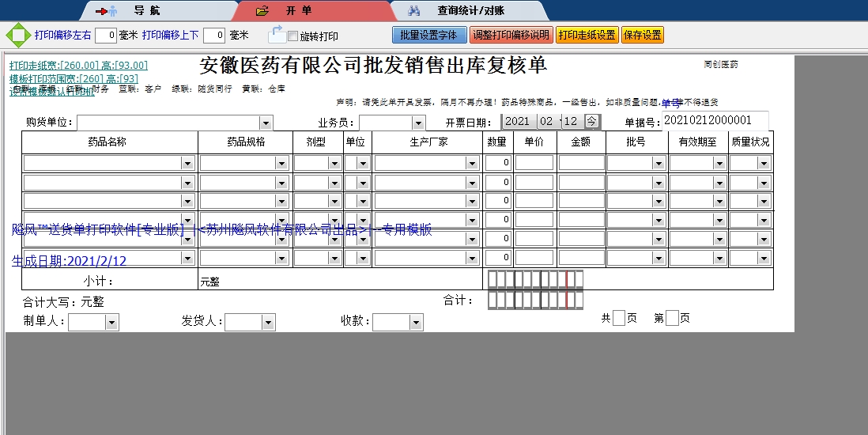This screenshot has width=868, height=435.
Task: Click the 单据号 number field
Action: [x=714, y=120]
